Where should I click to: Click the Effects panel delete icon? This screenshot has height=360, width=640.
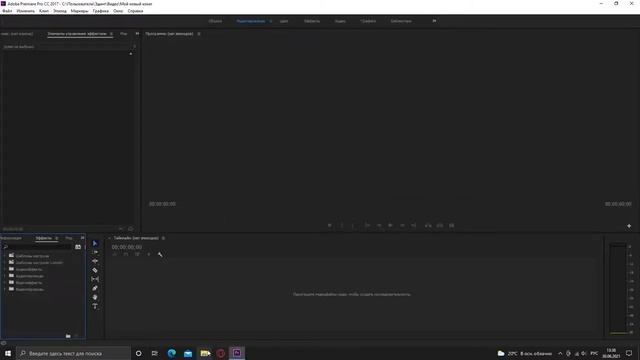pos(76,336)
